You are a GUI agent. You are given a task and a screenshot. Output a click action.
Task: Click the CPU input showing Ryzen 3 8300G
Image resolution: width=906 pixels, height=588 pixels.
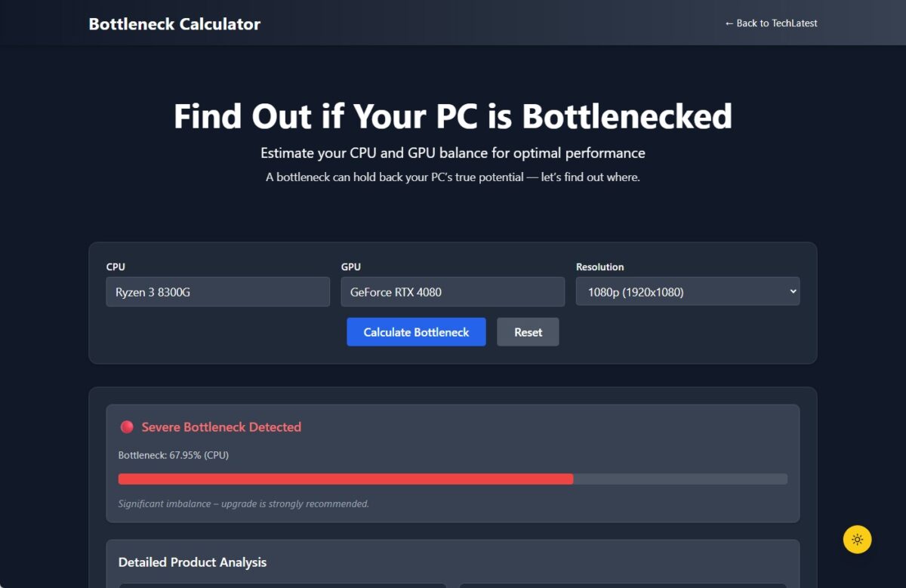[x=217, y=291]
